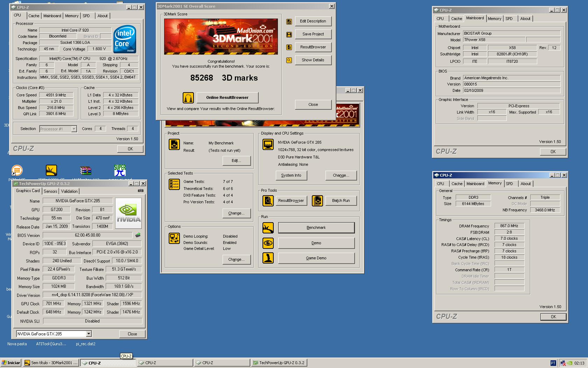Switch to Cache tab in the CPU window
The width and height of the screenshot is (588, 368).
tap(34, 16)
